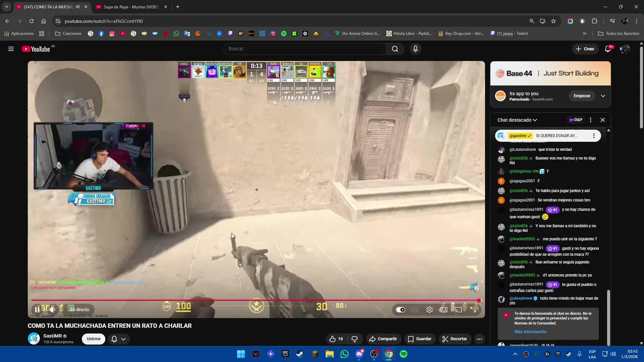Open Ver Anime Online bookmark
The height and width of the screenshot is (362, 644).
[357, 34]
